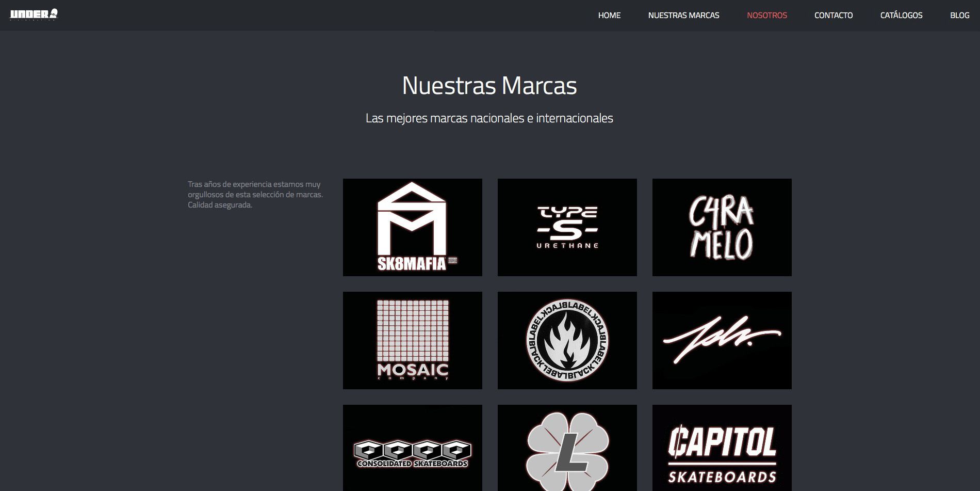This screenshot has width=980, height=491.
Task: Navigate to the BLOG
Action: tap(960, 15)
